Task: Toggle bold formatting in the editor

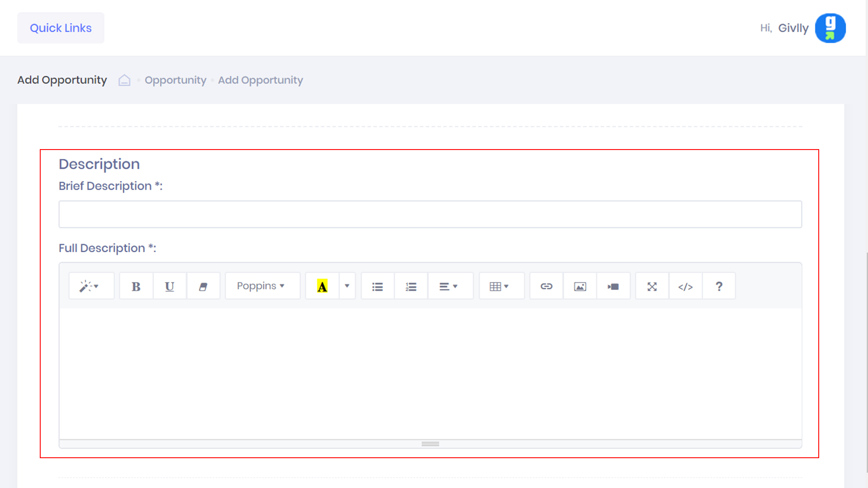Action: tap(136, 286)
